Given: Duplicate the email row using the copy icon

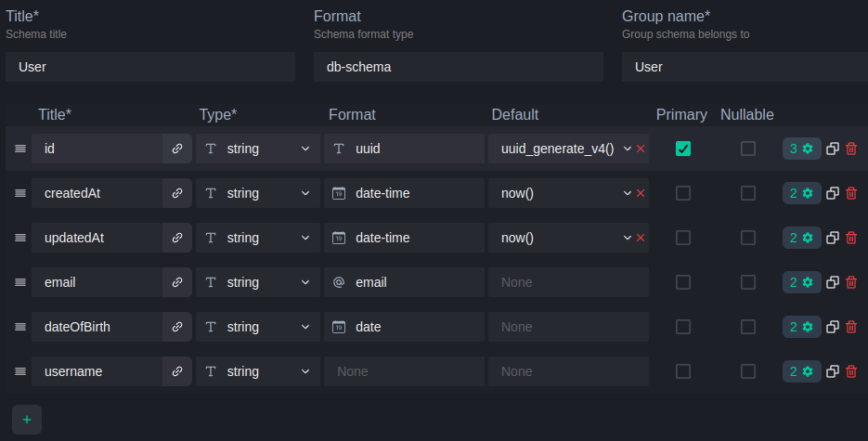Looking at the screenshot, I should [x=833, y=282].
